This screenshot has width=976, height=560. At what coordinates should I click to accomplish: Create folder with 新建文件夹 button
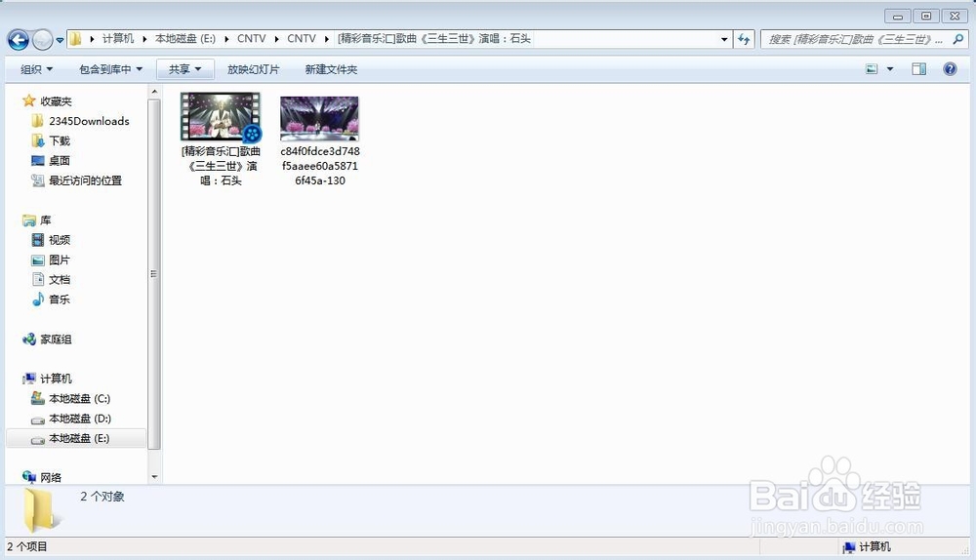(x=331, y=69)
